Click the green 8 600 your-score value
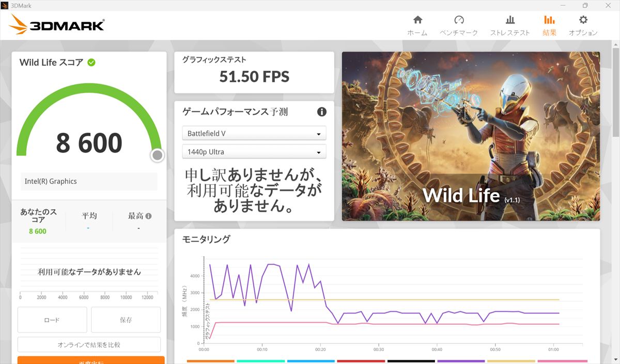The height and width of the screenshot is (364, 620). click(37, 231)
